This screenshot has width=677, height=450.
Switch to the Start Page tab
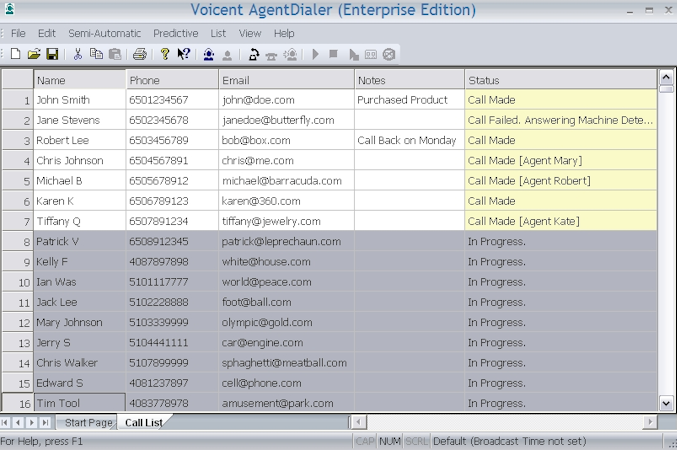[x=88, y=422]
